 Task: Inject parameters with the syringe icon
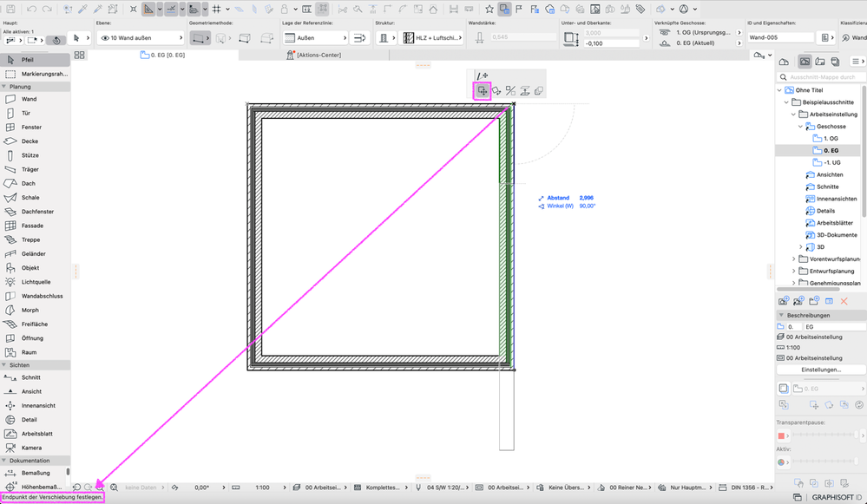(x=98, y=9)
